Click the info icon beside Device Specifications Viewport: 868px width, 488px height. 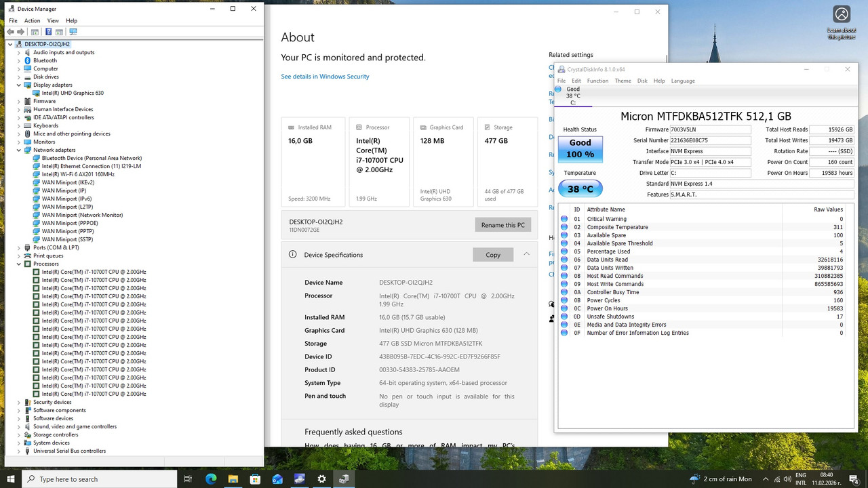(x=293, y=255)
